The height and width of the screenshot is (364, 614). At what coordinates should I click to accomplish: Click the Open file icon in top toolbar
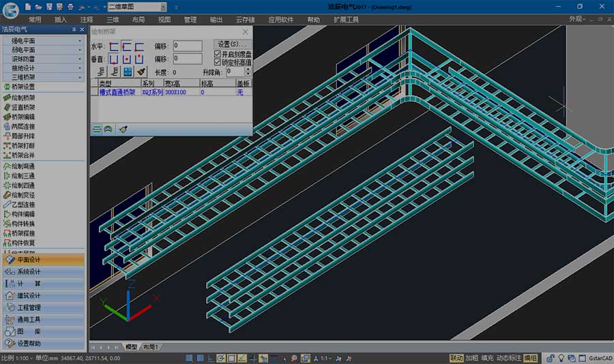(x=38, y=6)
